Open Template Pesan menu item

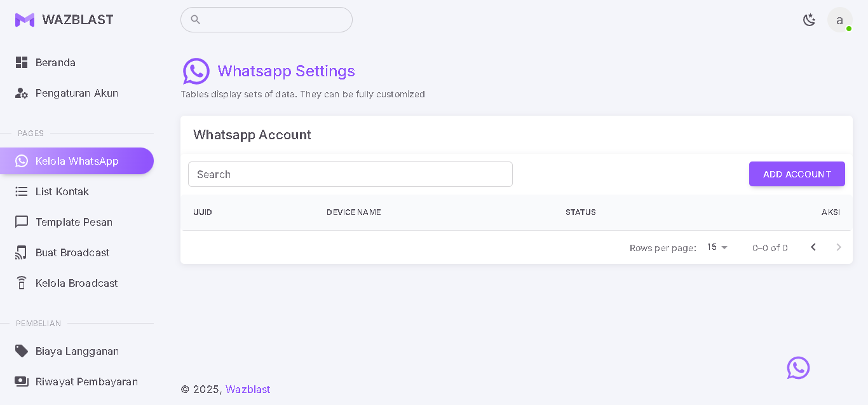77,222
